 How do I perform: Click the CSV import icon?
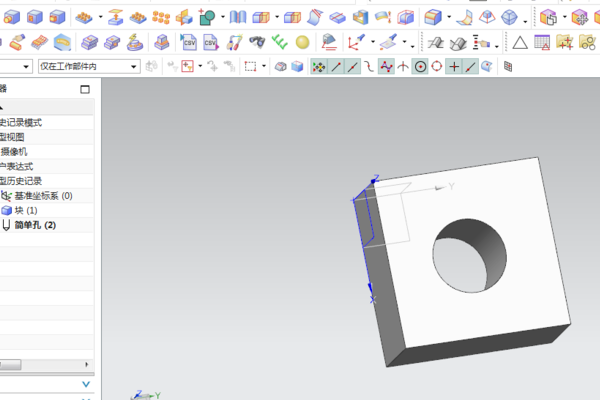click(x=189, y=42)
